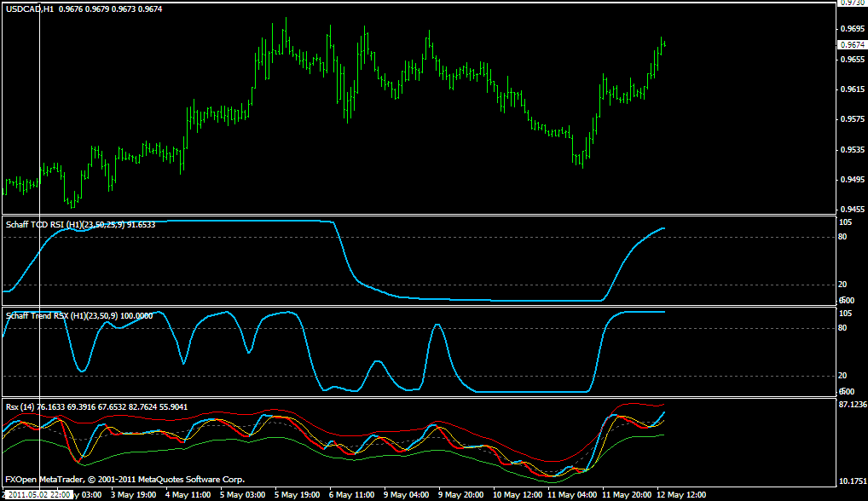Click the 20 level in Schaff Trend RSX panel
This screenshot has height=501, width=868.
pyautogui.click(x=842, y=376)
